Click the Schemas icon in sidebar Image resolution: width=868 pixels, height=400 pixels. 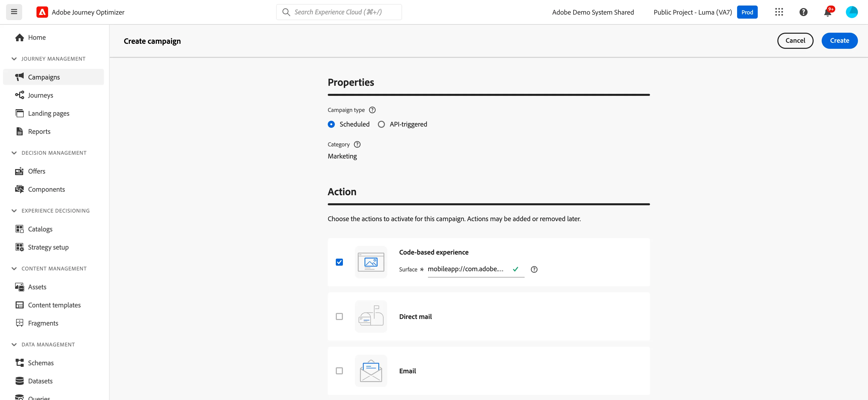[20, 363]
